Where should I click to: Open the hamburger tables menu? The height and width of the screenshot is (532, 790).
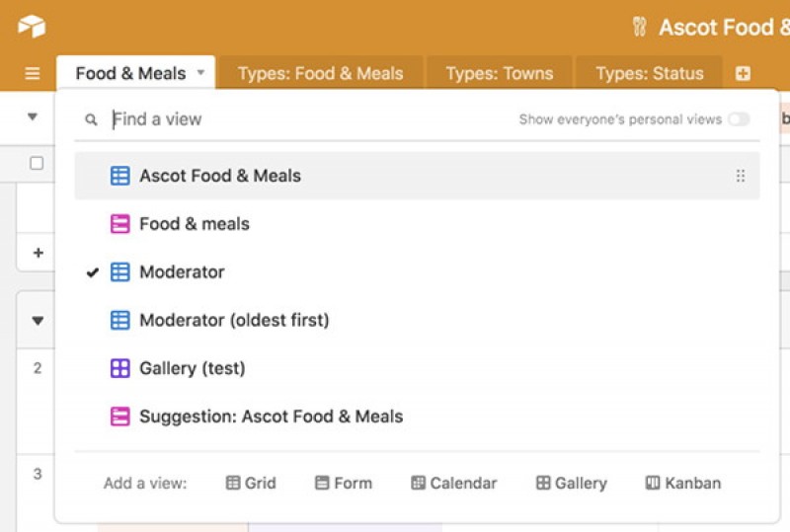click(x=33, y=74)
